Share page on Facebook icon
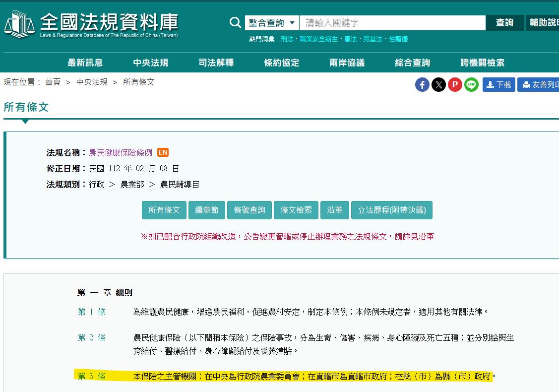This screenshot has height=392, width=559. [x=422, y=85]
